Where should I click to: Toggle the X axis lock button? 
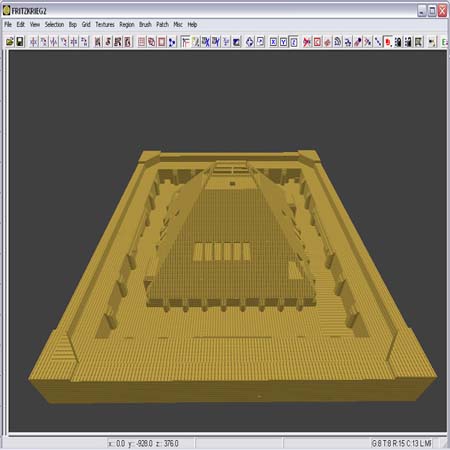pos(273,42)
